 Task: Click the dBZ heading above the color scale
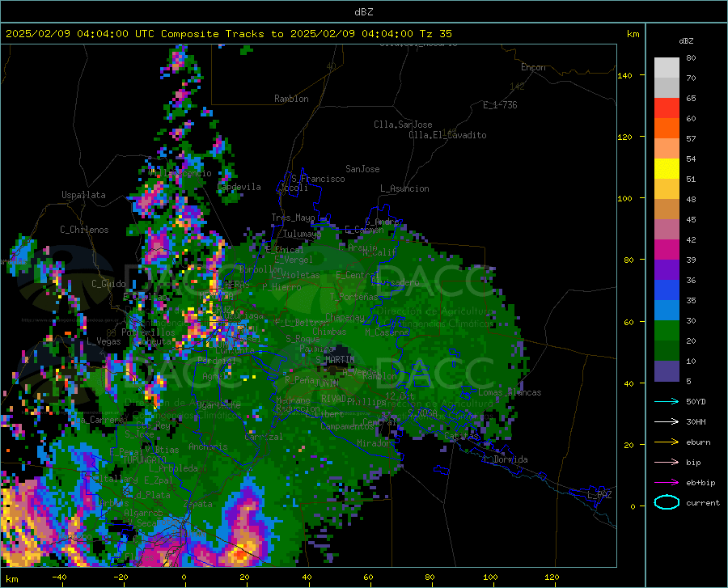[686, 40]
